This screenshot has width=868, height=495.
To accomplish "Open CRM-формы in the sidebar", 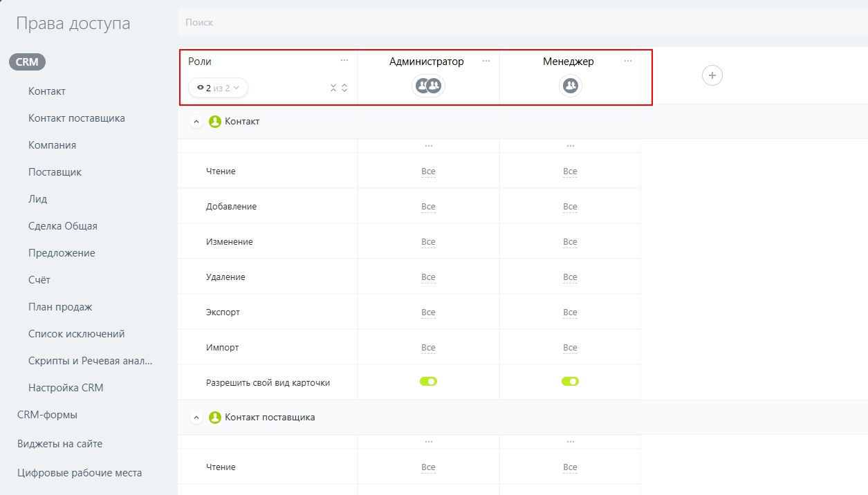I will tap(47, 415).
